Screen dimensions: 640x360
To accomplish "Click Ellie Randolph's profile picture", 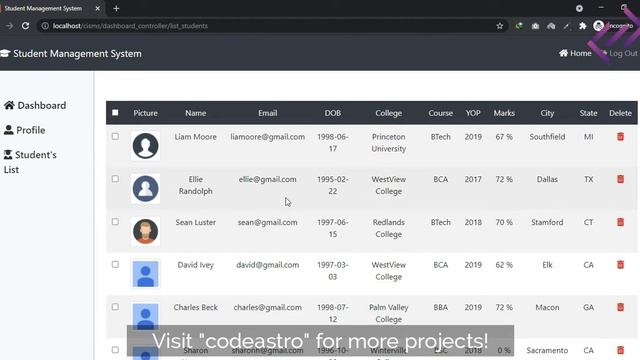I will click(145, 189).
